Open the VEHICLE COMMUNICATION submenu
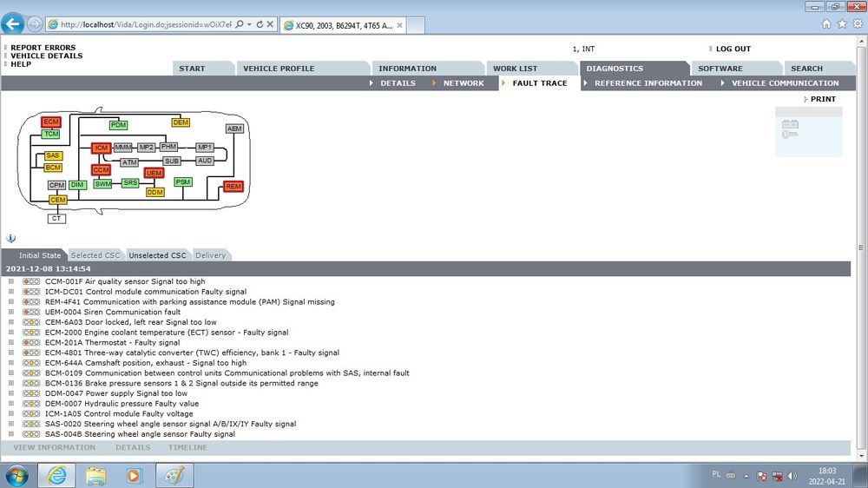 click(x=785, y=83)
